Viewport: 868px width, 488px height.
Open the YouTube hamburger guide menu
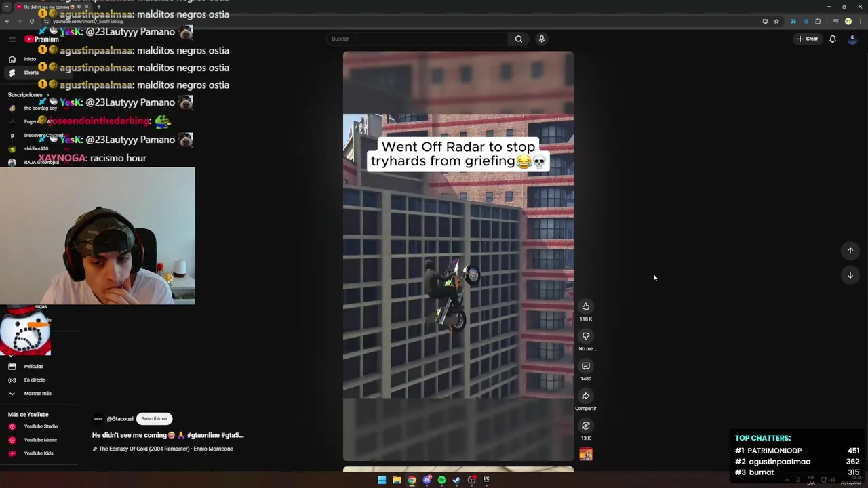(12, 39)
